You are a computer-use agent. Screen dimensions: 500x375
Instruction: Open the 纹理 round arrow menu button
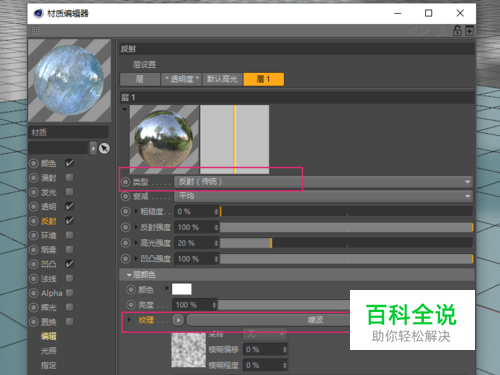tap(178, 320)
